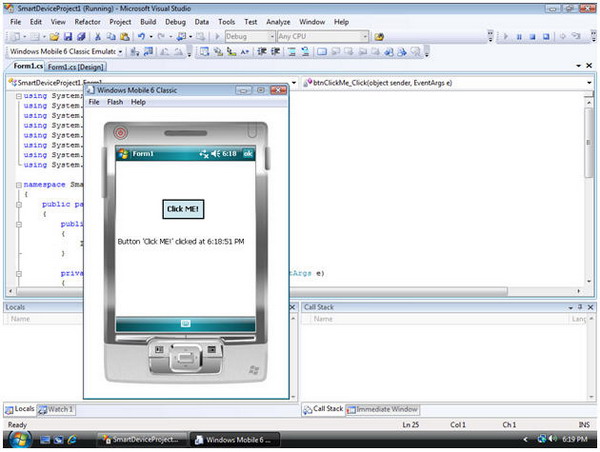
Task: Open the Flash menu in emulator window
Action: 115,102
